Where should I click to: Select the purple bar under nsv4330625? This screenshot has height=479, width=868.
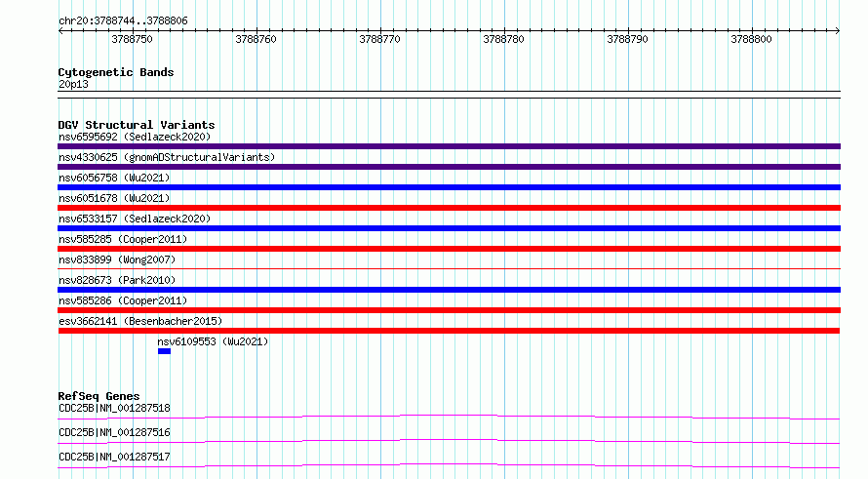[x=449, y=167]
